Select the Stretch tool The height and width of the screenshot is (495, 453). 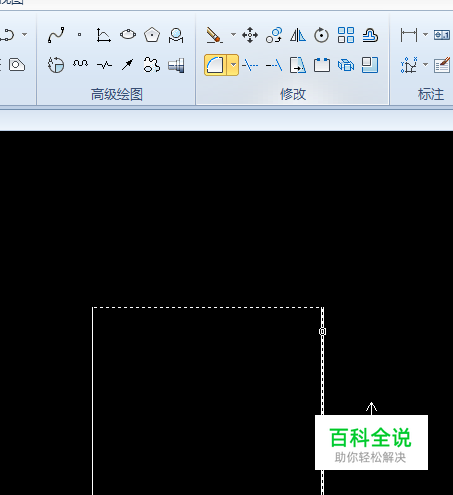[x=298, y=65]
